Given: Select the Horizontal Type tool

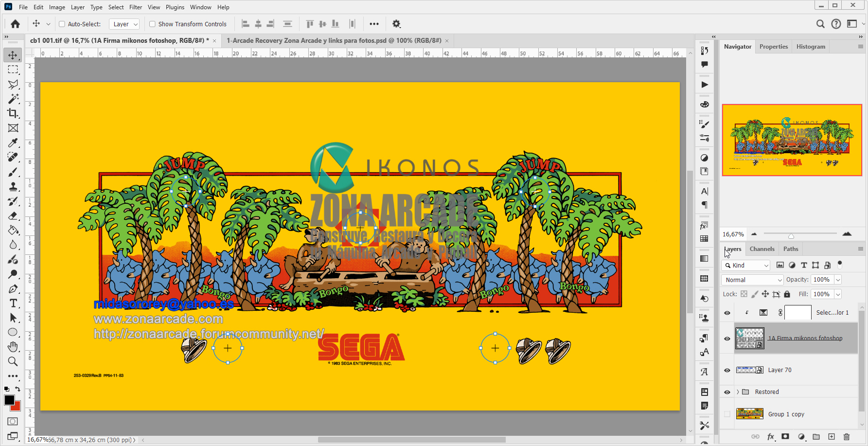Looking at the screenshot, I should 13,303.
